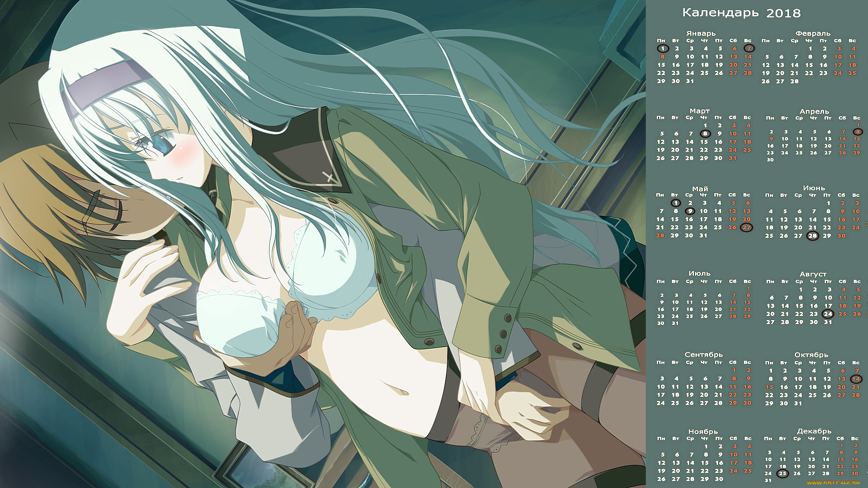Click the circled 25 in Декабрь

782,473
